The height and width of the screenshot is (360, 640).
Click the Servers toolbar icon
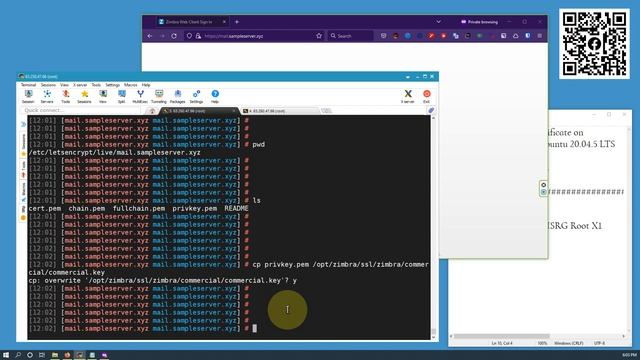pos(47,97)
